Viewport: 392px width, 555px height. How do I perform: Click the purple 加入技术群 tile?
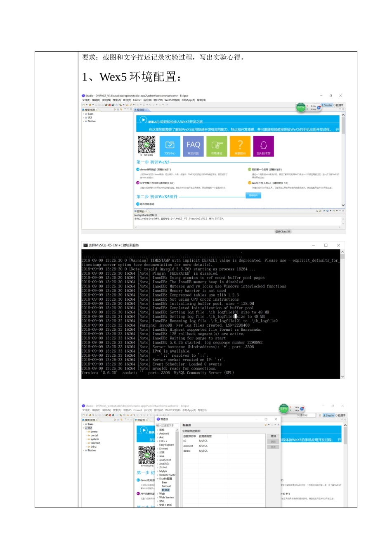click(x=264, y=146)
